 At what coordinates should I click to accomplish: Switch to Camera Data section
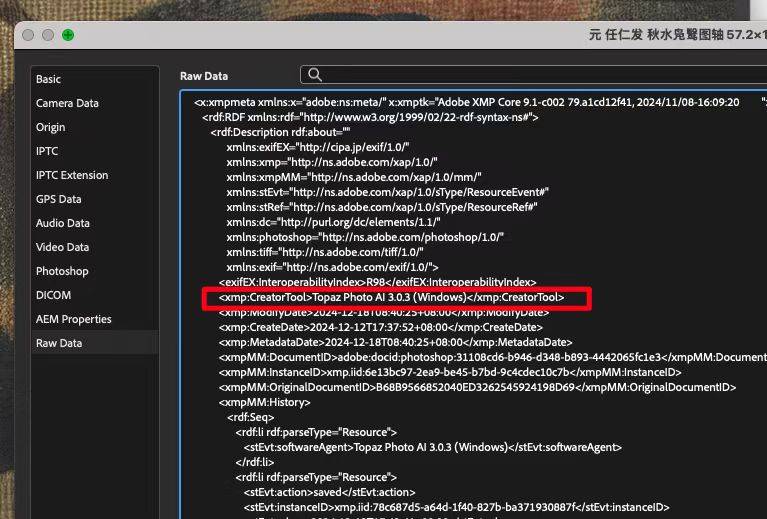67,103
